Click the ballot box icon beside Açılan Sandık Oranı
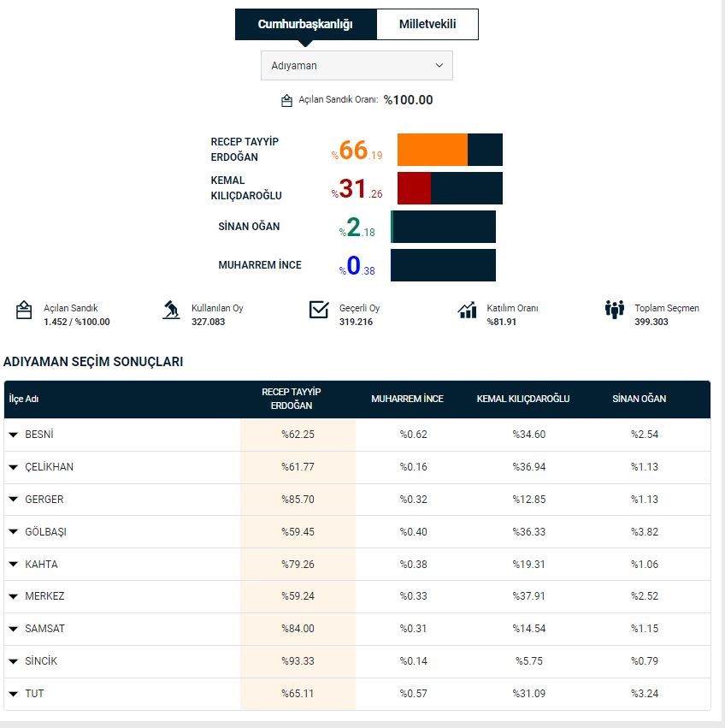 pos(286,101)
